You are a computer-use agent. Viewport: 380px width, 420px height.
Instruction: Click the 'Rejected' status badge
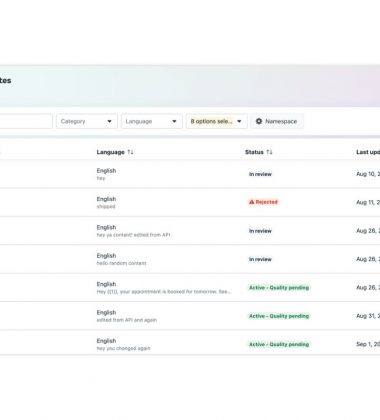pos(263,202)
